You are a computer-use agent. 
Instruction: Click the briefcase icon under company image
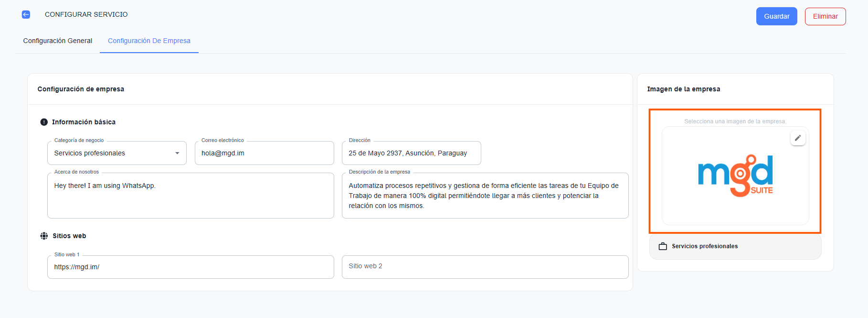663,246
